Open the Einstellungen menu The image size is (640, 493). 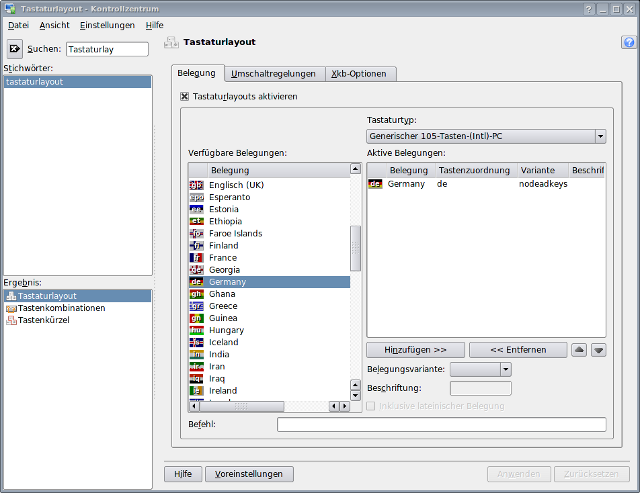pyautogui.click(x=107, y=24)
